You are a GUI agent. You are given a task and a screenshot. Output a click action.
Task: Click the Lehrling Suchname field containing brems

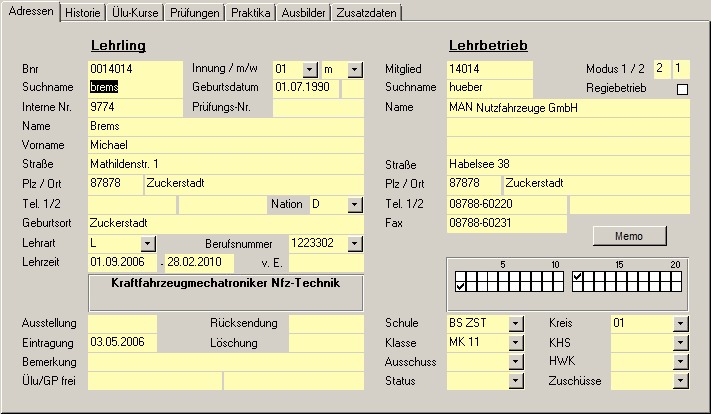(x=122, y=88)
